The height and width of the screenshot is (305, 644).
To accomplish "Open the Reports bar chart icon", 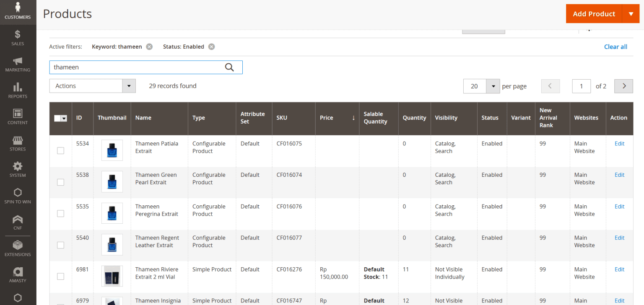I will [x=18, y=90].
